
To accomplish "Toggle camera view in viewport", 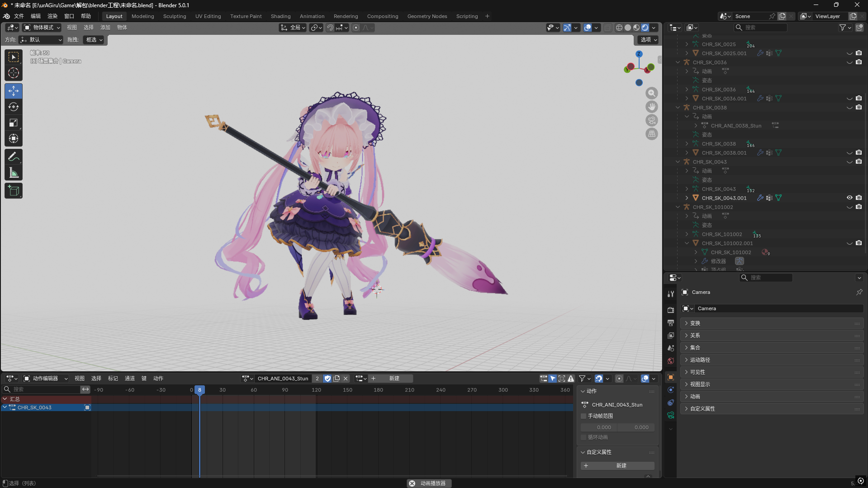I will click(x=651, y=120).
